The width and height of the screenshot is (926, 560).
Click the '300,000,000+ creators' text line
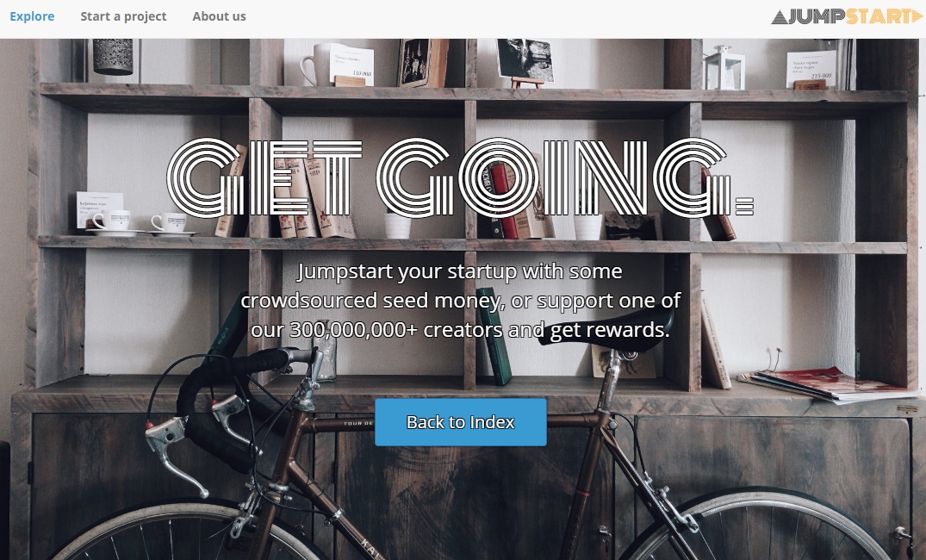460,330
